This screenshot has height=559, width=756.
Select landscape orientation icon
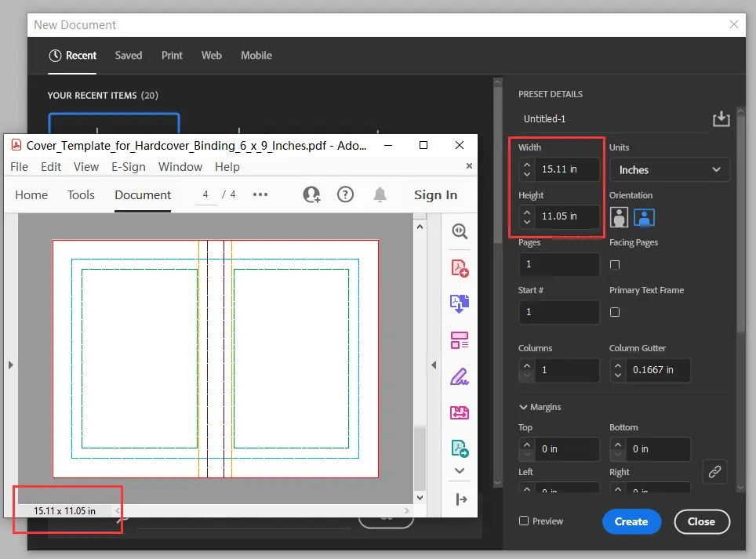click(x=644, y=217)
